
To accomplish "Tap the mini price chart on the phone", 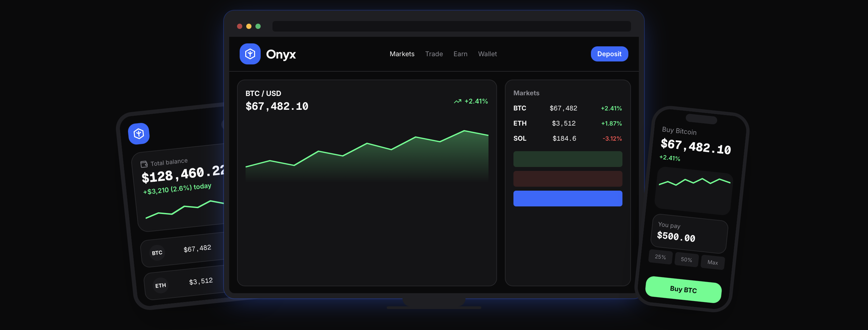I will coord(694,191).
